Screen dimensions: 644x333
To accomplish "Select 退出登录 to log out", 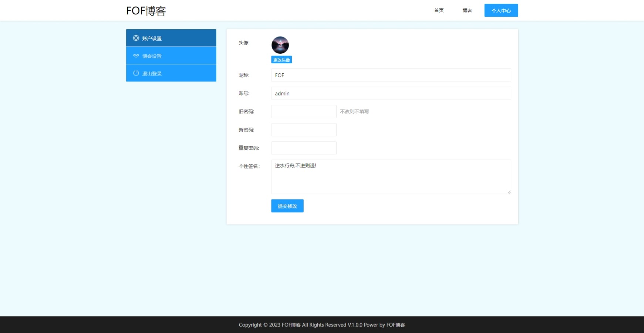I will pyautogui.click(x=171, y=73).
